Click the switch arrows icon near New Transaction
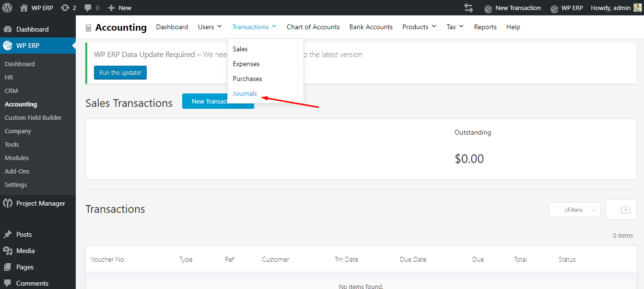Screen dimensions: 644x289 click(468, 7)
